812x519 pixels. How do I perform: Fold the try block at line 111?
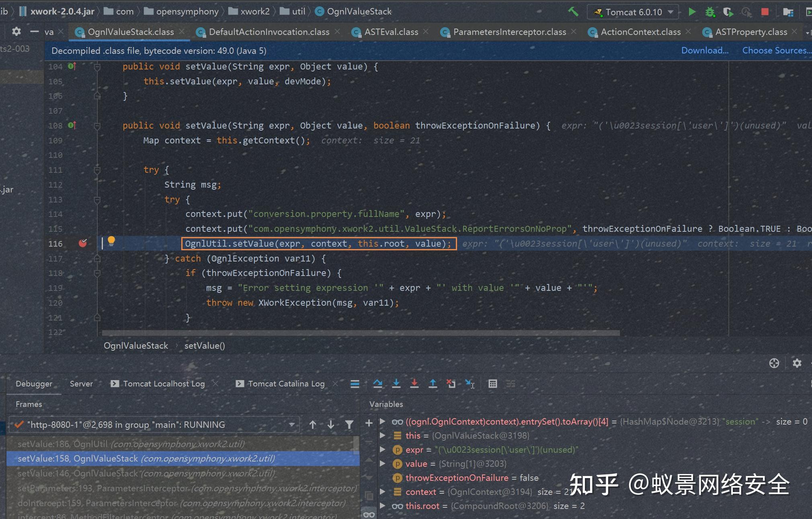[97, 170]
